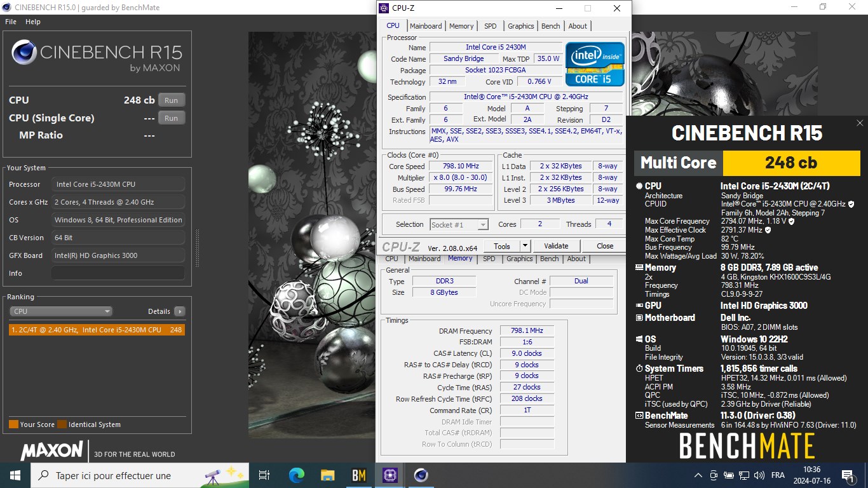This screenshot has height=488, width=868.
Task: Select the 2C/4T i5-2430M ranking row
Action: click(x=97, y=330)
